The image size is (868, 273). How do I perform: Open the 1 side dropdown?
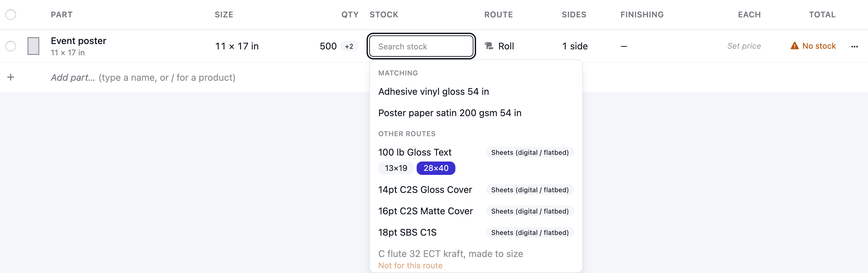tap(575, 46)
